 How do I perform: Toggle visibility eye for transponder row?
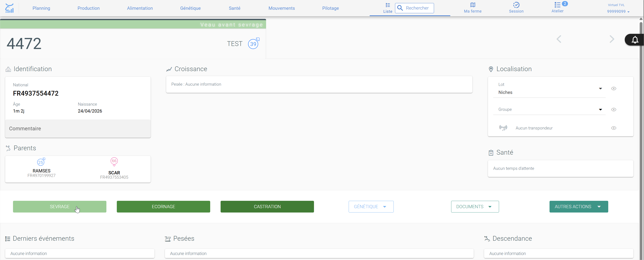(613, 128)
